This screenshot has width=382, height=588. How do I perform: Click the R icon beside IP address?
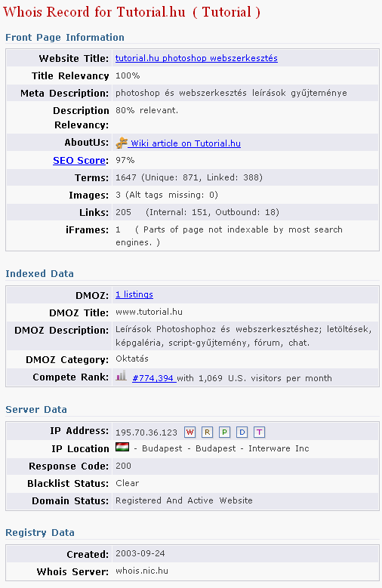click(207, 433)
